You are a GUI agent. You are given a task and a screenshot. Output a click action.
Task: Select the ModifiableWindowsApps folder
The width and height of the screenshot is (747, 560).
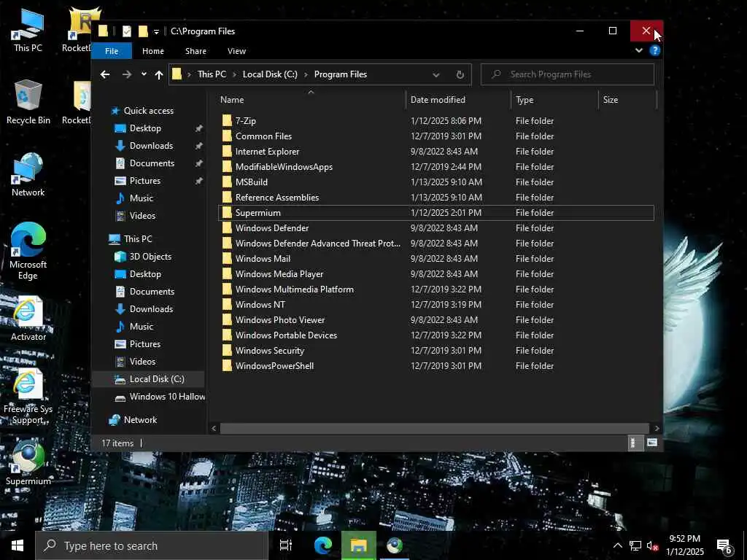click(x=436, y=167)
